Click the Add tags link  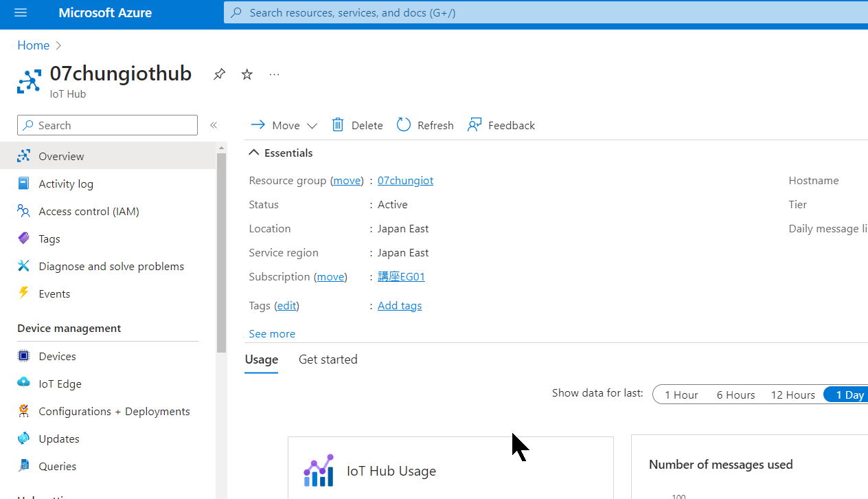400,306
